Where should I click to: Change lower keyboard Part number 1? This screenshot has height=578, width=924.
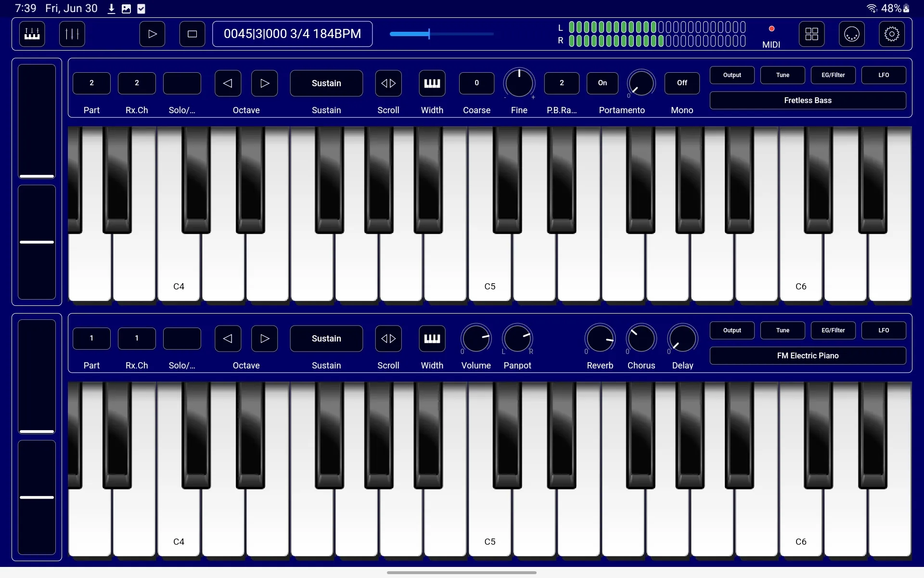[x=91, y=339]
